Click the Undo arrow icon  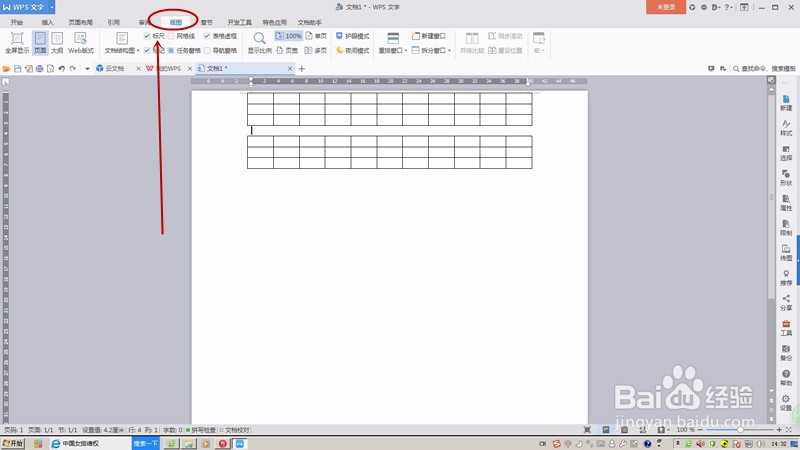point(62,68)
